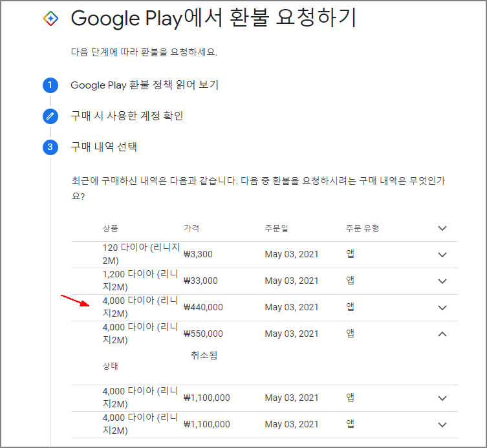Click the '다음 단계에 따라 환불을 요청하세요.' text
This screenshot has width=487, height=448.
point(144,52)
